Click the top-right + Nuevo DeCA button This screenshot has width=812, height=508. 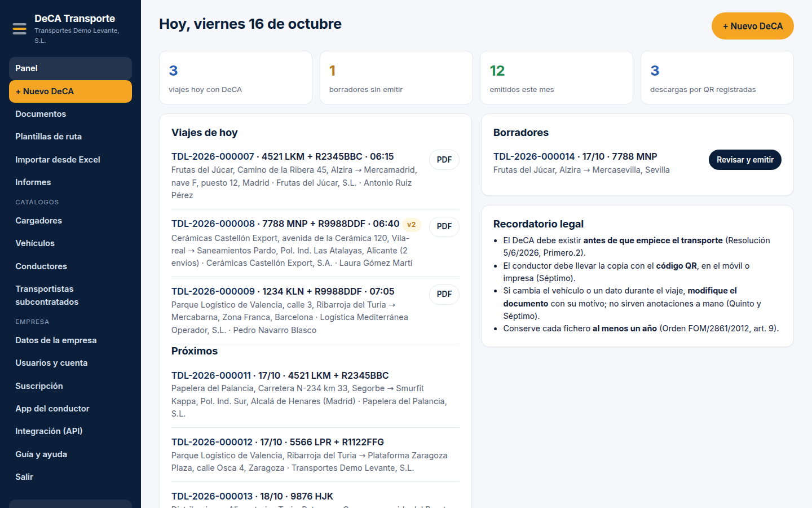(x=752, y=26)
